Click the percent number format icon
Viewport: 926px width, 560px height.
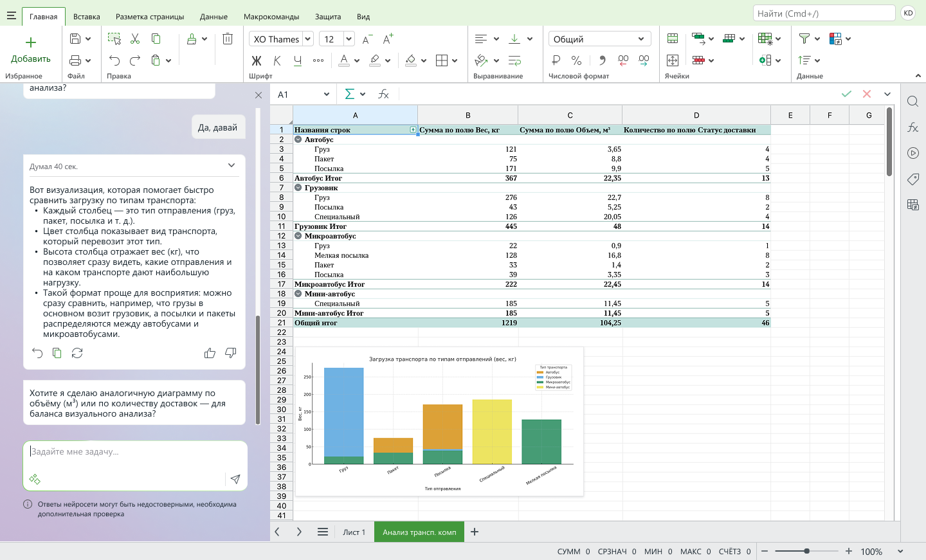[576, 60]
